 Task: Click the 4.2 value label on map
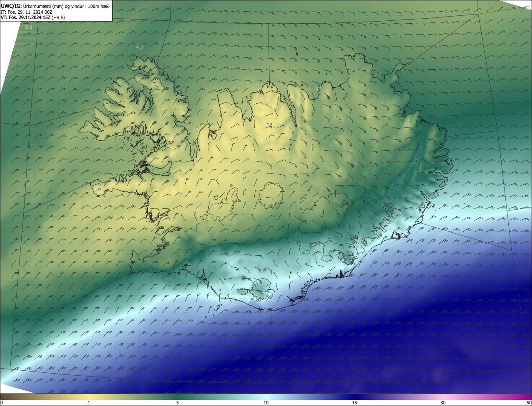click(x=140, y=48)
